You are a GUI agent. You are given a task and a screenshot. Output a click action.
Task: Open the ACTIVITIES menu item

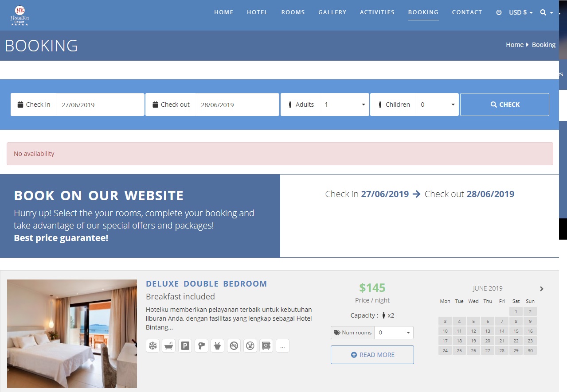377,12
